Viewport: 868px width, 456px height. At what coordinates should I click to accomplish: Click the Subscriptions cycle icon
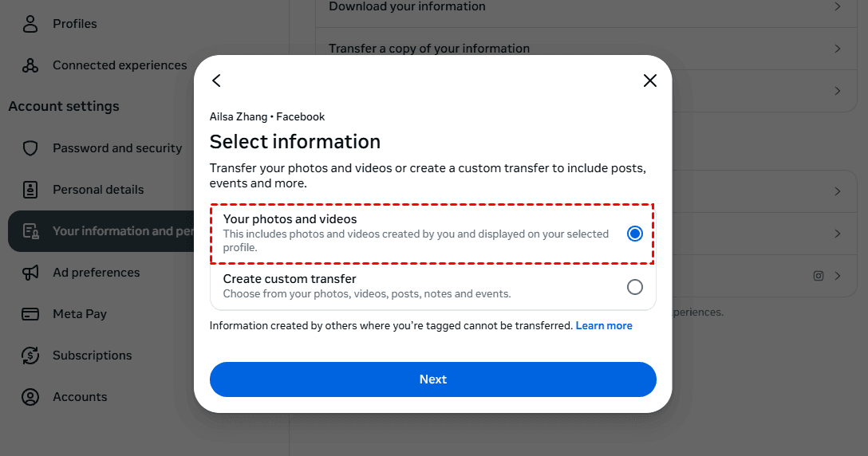[30, 356]
